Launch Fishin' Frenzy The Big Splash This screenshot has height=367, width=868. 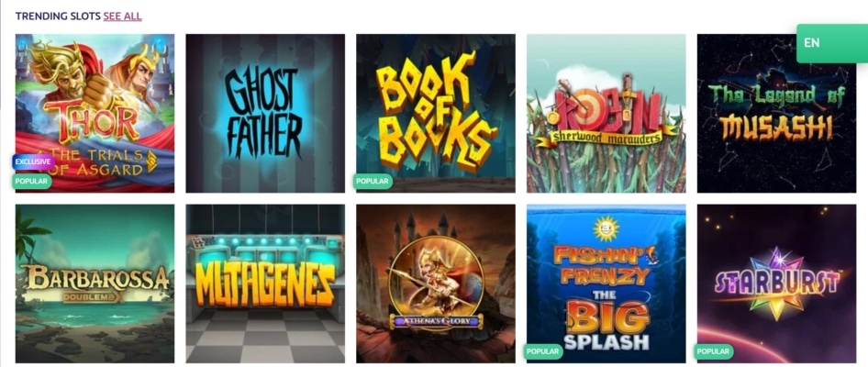(606, 284)
